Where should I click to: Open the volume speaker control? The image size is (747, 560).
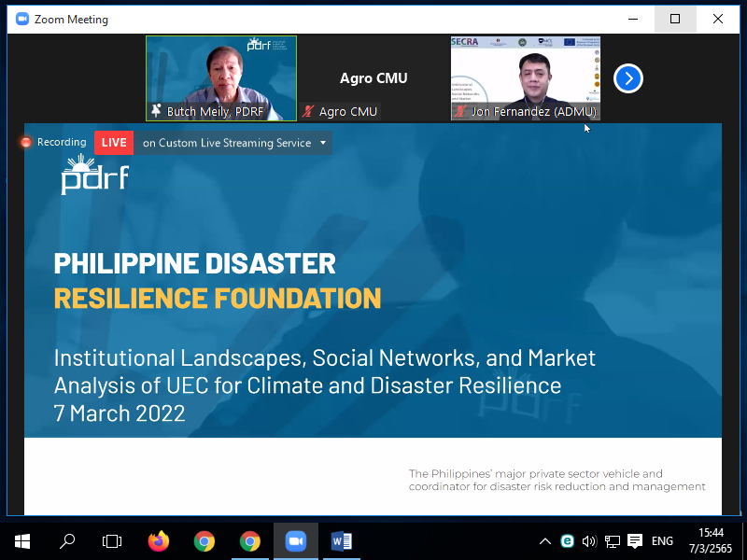(x=589, y=541)
